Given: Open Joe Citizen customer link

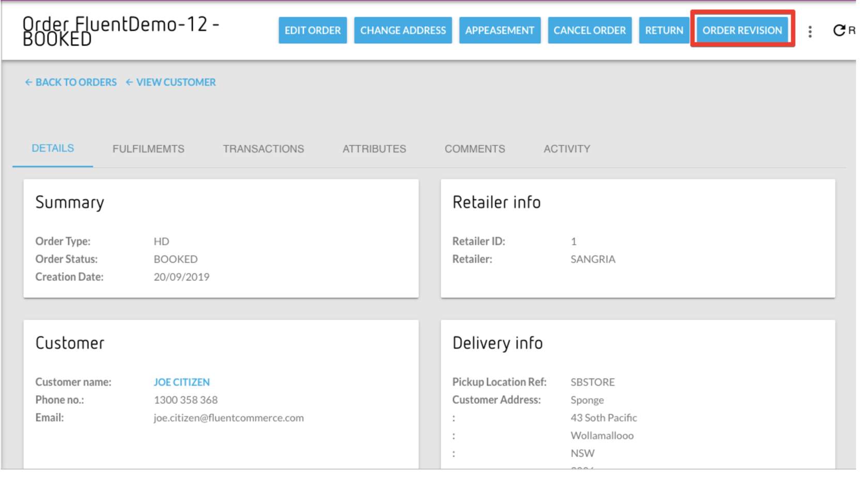Looking at the screenshot, I should pos(181,382).
